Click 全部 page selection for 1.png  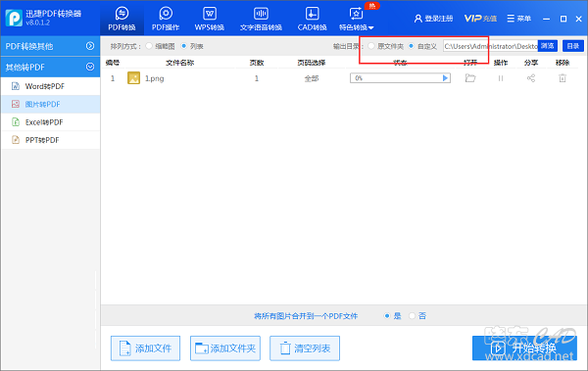[x=312, y=78]
